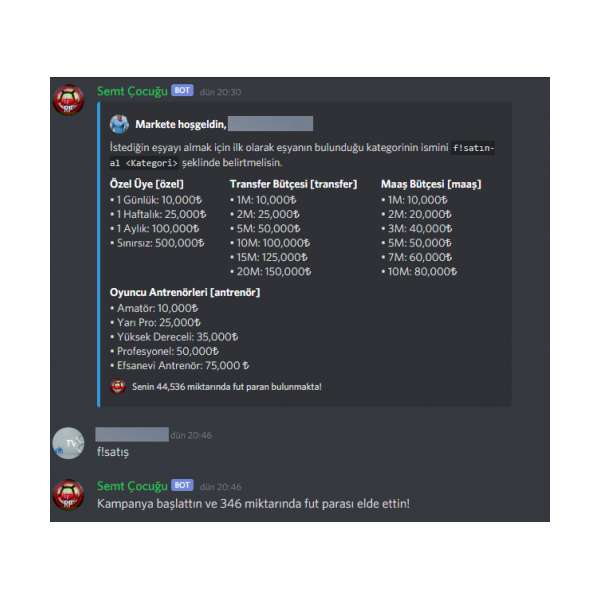This screenshot has width=600, height=600.
Task: Select the Özel Üye [özel] heading
Action: pos(147,184)
